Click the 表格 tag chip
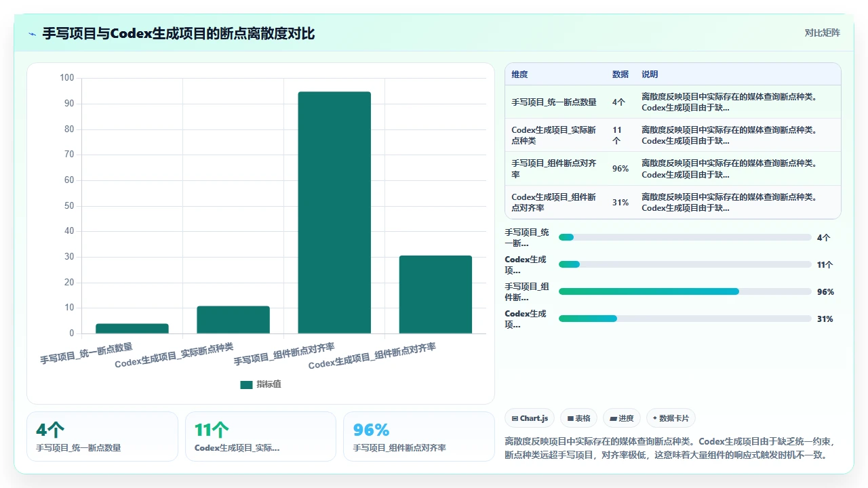The image size is (868, 488). pos(578,418)
